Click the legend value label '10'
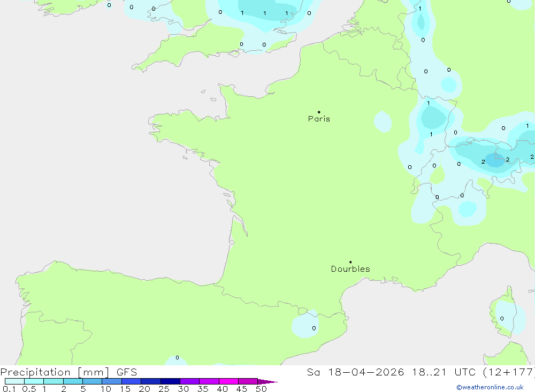This screenshot has height=392, width=535. click(106, 389)
